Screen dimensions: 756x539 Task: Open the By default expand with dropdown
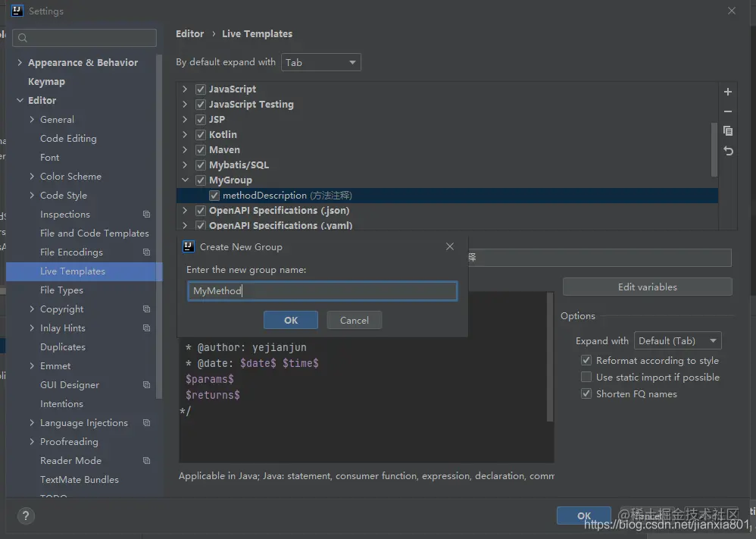coord(321,62)
